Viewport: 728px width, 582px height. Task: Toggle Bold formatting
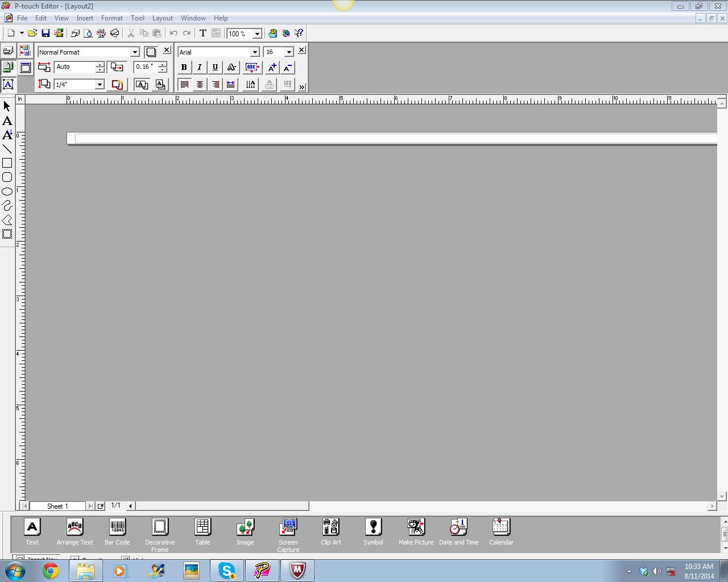184,68
